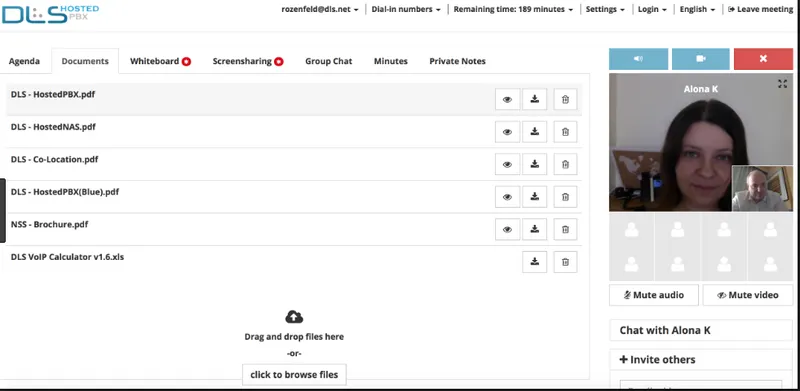
Task: Delete DLS VoIP Calculator v1.6.xls with trash icon
Action: click(565, 262)
